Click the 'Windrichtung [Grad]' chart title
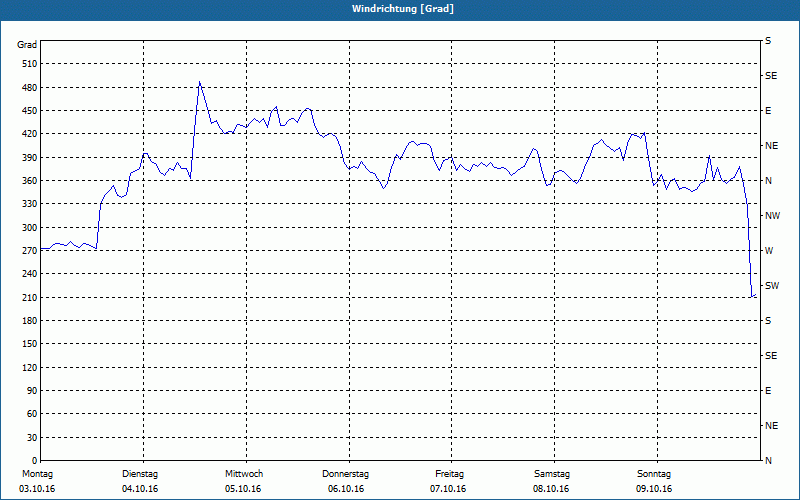 point(403,9)
